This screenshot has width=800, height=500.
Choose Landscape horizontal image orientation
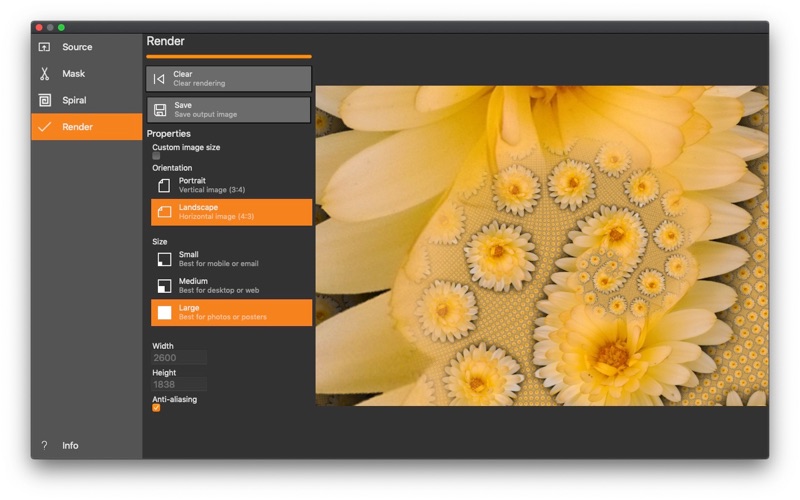tap(231, 212)
